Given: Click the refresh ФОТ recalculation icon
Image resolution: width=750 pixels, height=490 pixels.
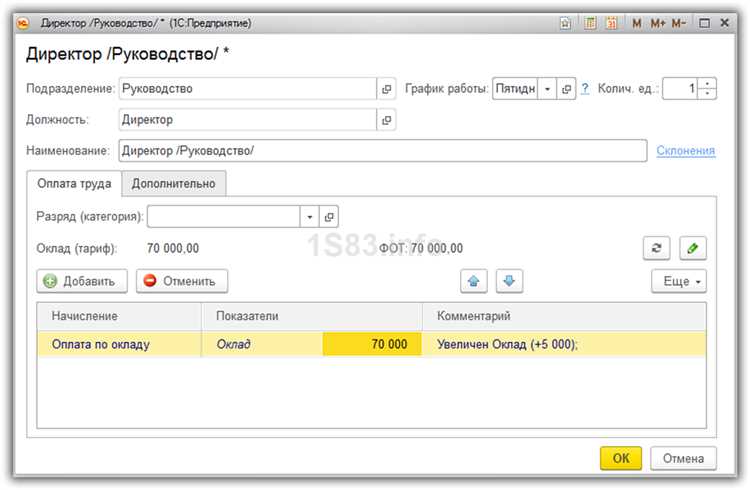Looking at the screenshot, I should pyautogui.click(x=656, y=248).
